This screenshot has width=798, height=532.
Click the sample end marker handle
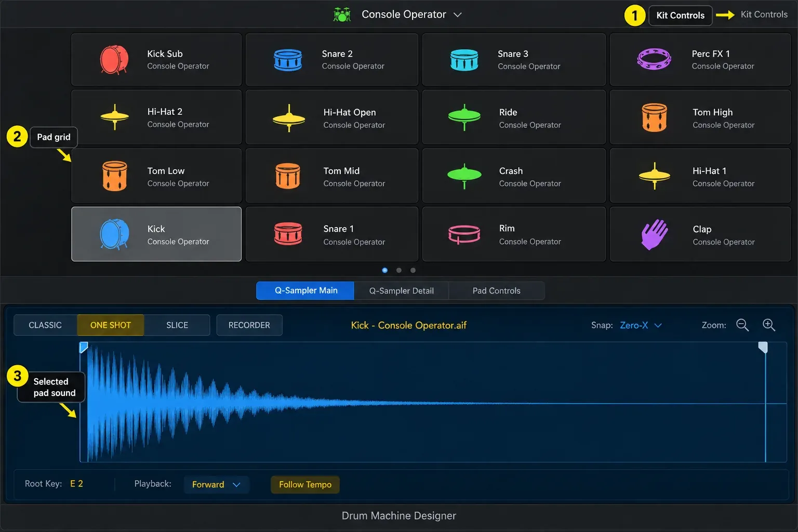(763, 347)
